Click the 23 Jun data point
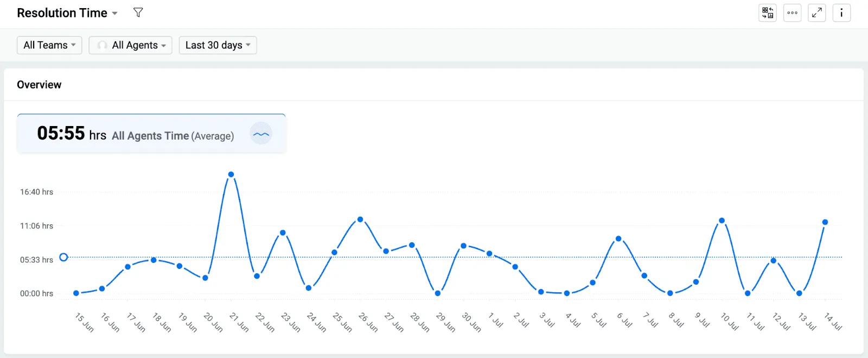 click(x=283, y=233)
